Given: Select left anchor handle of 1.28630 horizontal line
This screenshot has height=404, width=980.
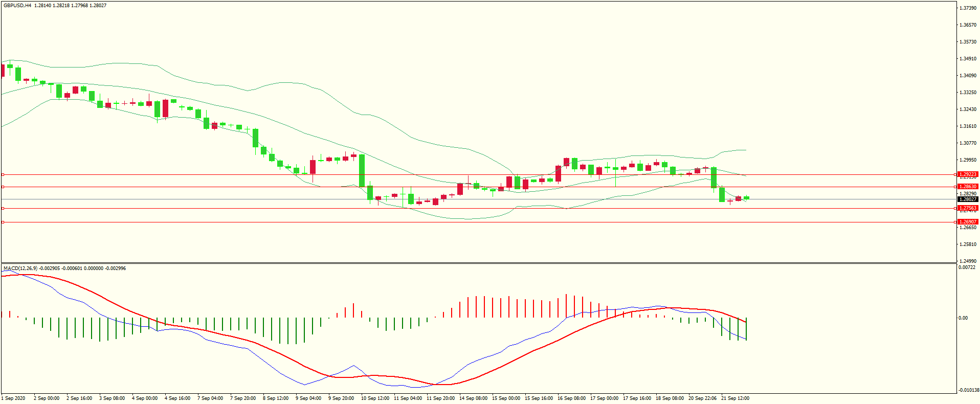Looking at the screenshot, I should click(x=3, y=187).
